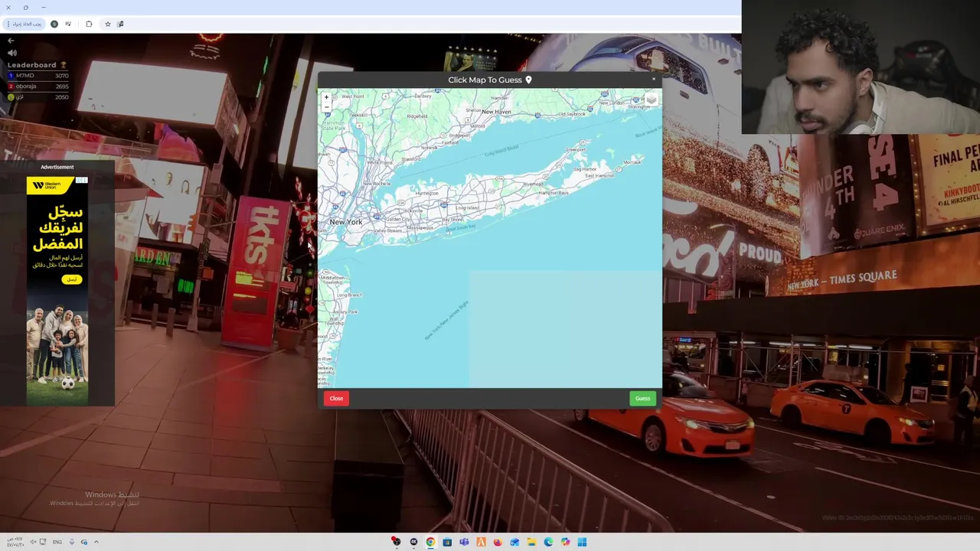This screenshot has width=980, height=551.
Task: Click ENG language indicator in tray
Action: [x=57, y=542]
